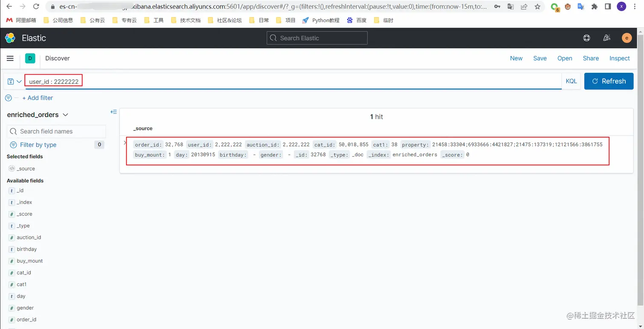Bookmark this page with the star icon

(538, 6)
